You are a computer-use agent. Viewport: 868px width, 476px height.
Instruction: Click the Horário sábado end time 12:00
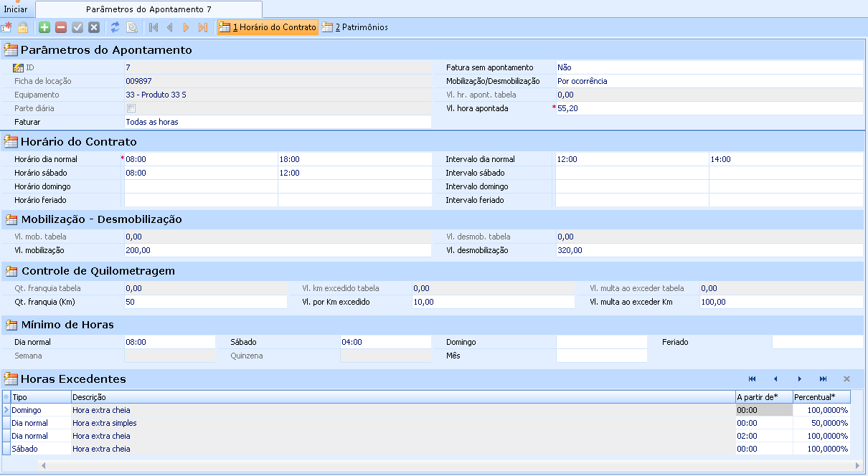click(355, 173)
